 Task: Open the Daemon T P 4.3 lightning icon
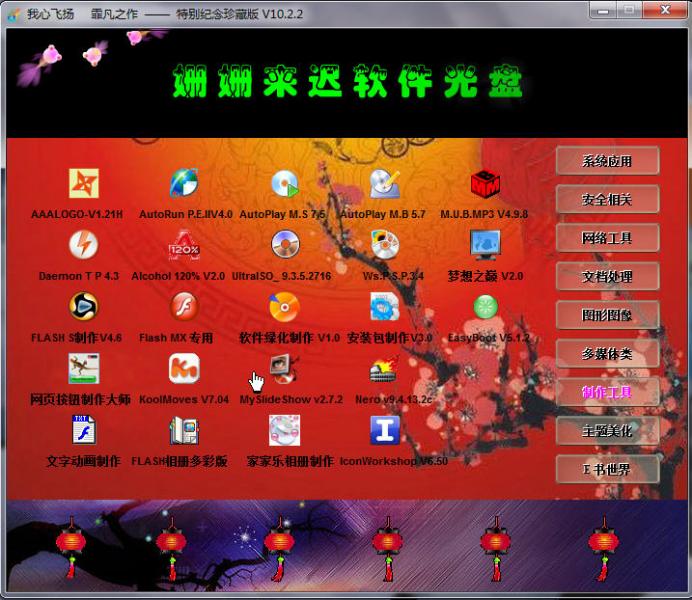(83, 244)
